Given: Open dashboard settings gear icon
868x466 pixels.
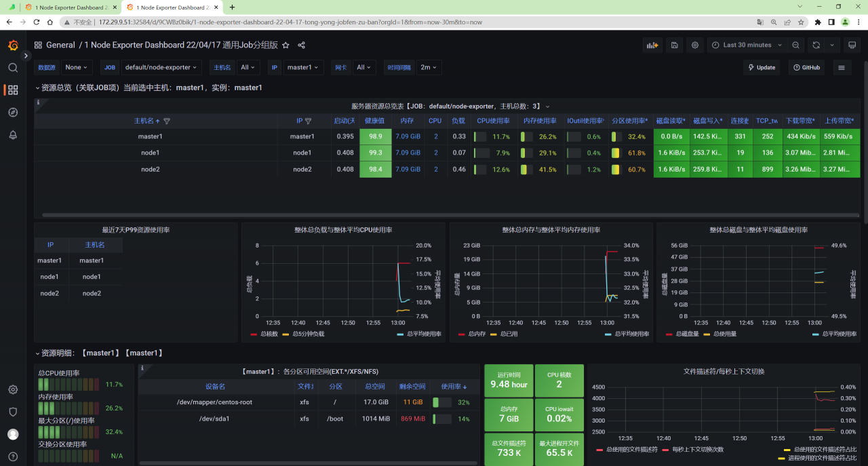Looking at the screenshot, I should tap(695, 45).
